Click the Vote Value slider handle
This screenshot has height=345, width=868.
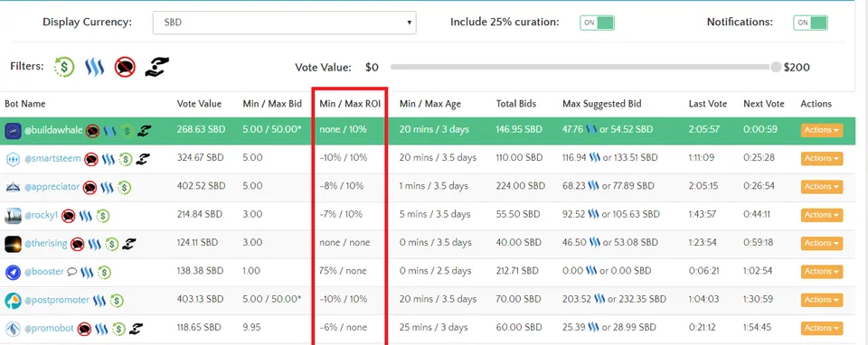tap(776, 67)
